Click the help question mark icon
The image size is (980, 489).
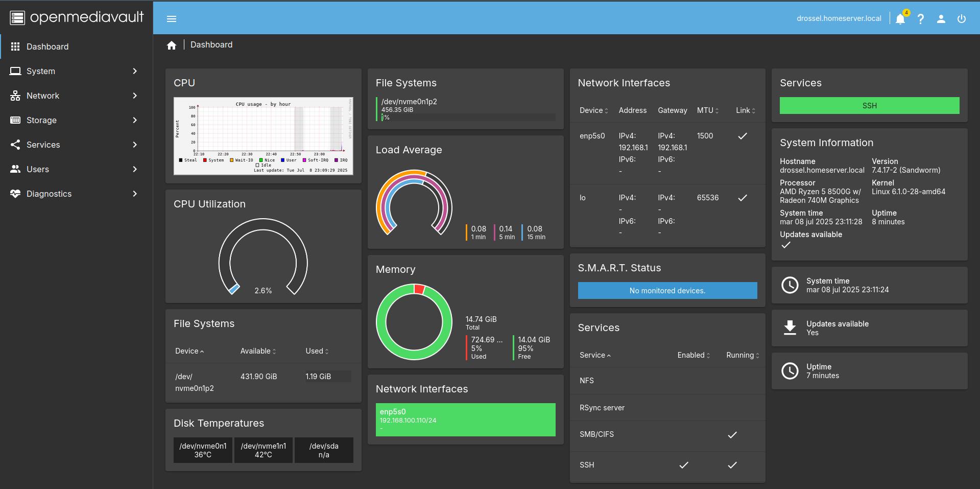point(920,19)
